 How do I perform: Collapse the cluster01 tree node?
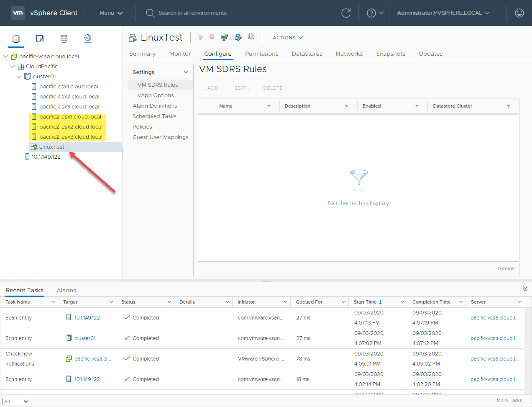19,77
